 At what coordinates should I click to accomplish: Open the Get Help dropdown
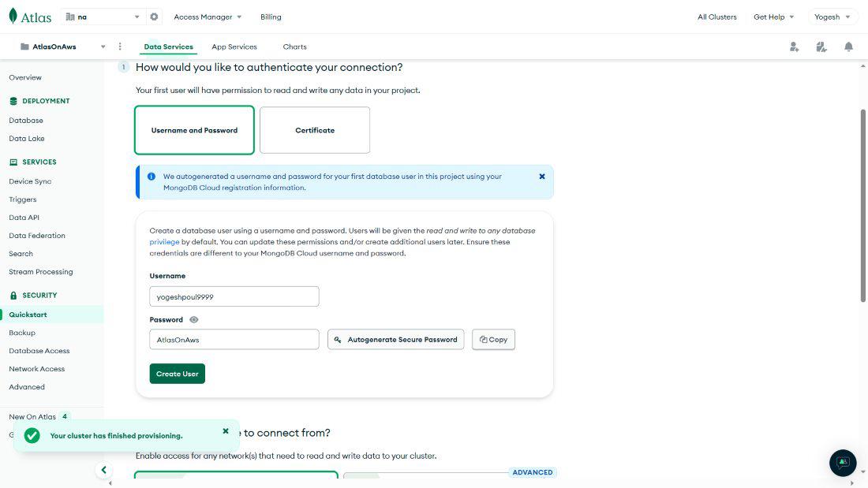click(773, 17)
